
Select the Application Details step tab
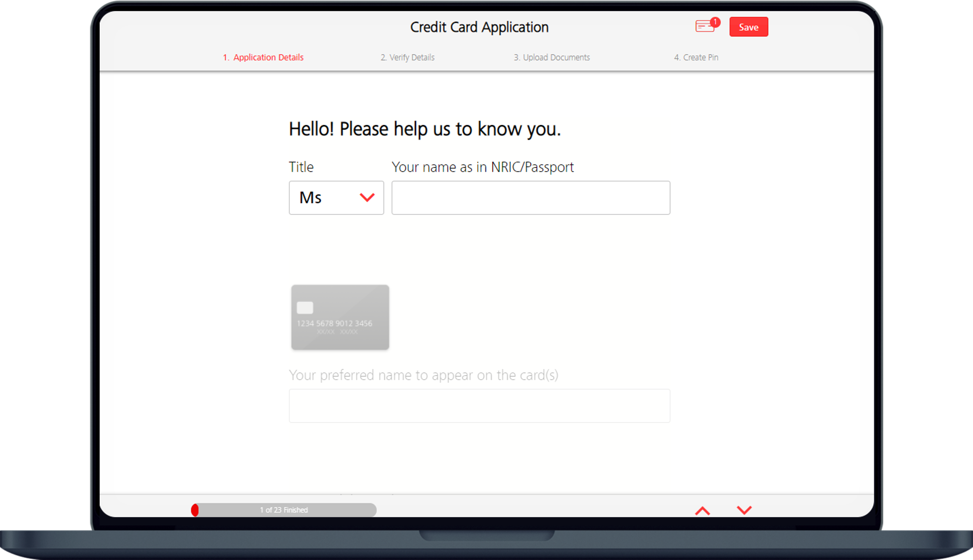[263, 57]
